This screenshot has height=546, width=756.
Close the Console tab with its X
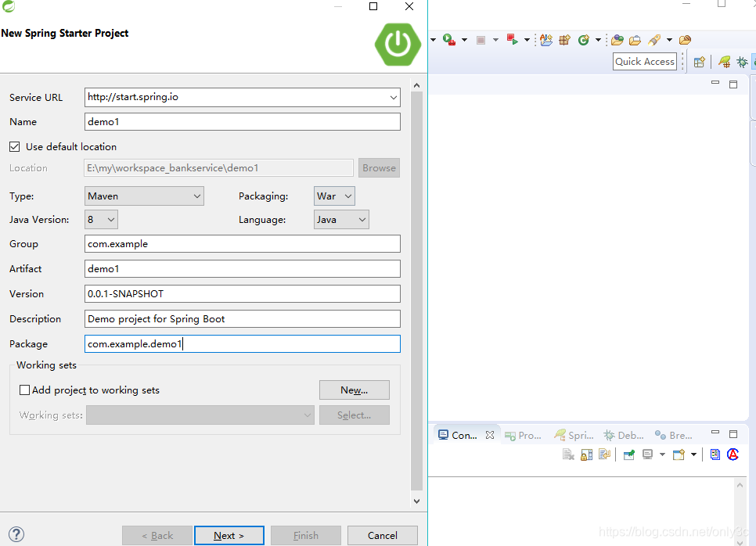tap(490, 435)
